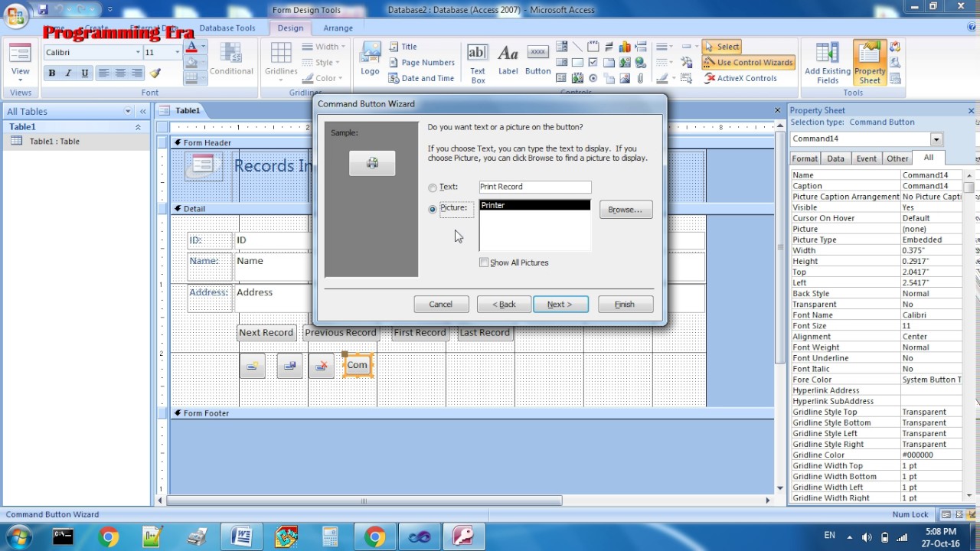Select the Label control
The image size is (980, 551).
(508, 60)
